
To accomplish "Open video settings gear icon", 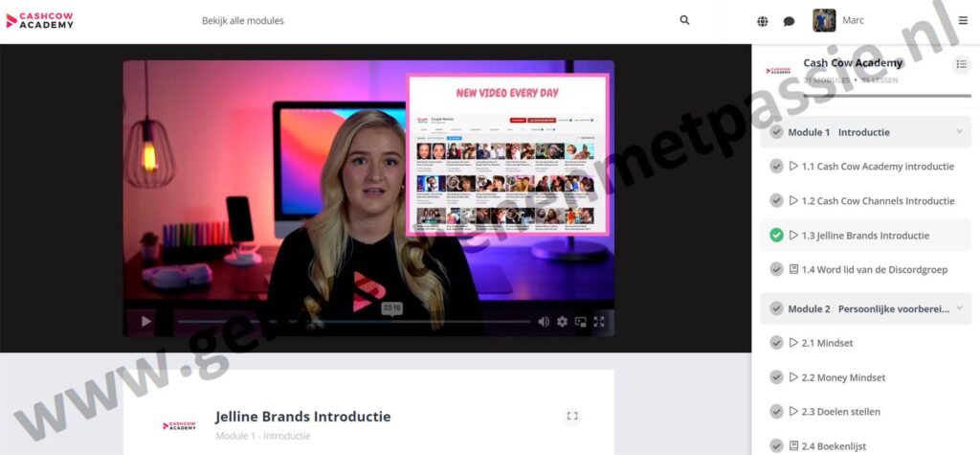I will tap(562, 322).
